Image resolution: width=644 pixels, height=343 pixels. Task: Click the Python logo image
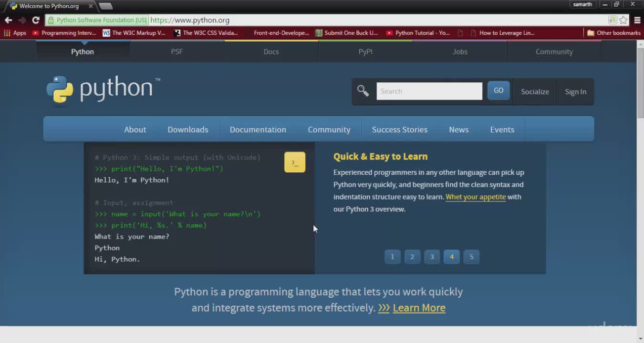103,89
